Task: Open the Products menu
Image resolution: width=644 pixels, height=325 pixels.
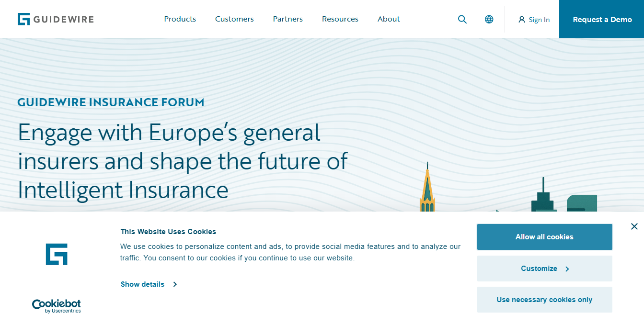Action: coord(180,19)
